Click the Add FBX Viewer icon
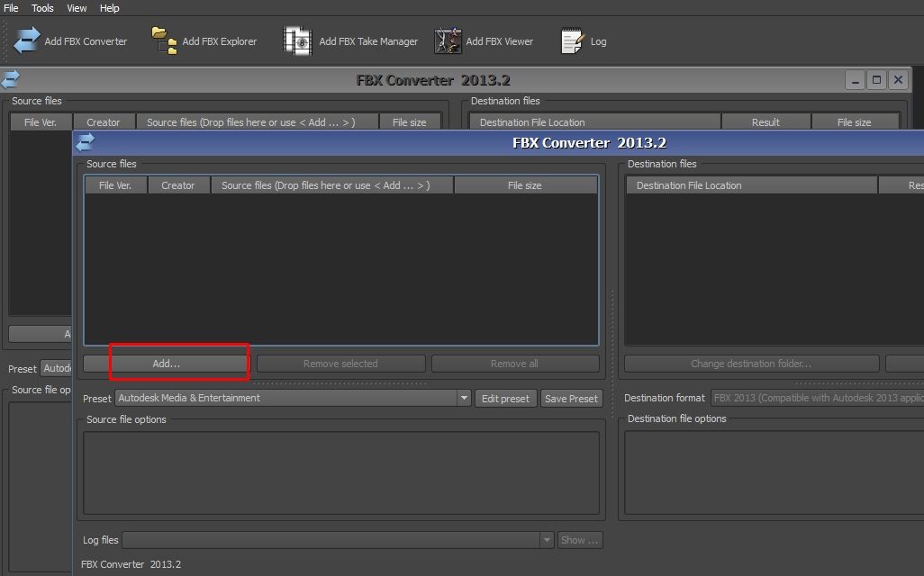The width and height of the screenshot is (924, 576). coord(448,40)
